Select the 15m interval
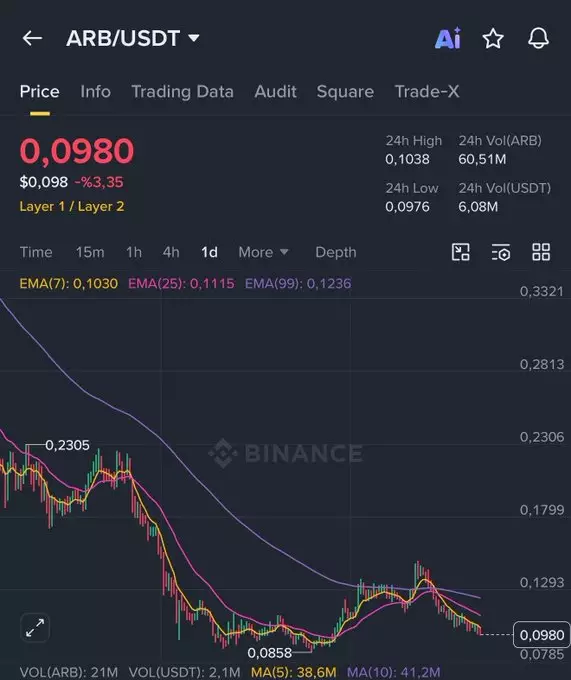Viewport: 571px width, 680px height. click(90, 252)
